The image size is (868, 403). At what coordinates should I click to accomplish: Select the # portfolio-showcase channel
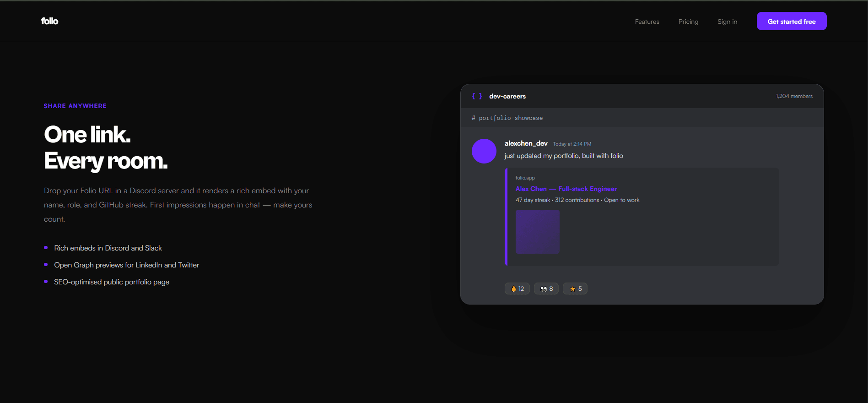pyautogui.click(x=507, y=118)
